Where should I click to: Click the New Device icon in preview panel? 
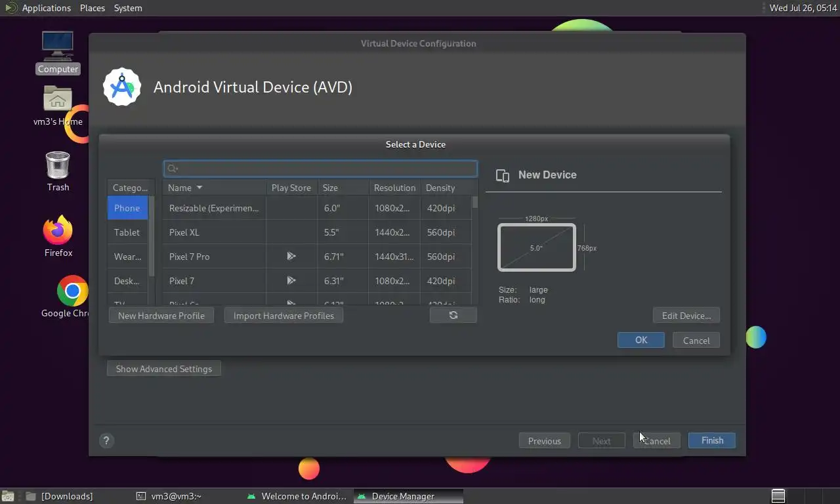click(x=503, y=175)
